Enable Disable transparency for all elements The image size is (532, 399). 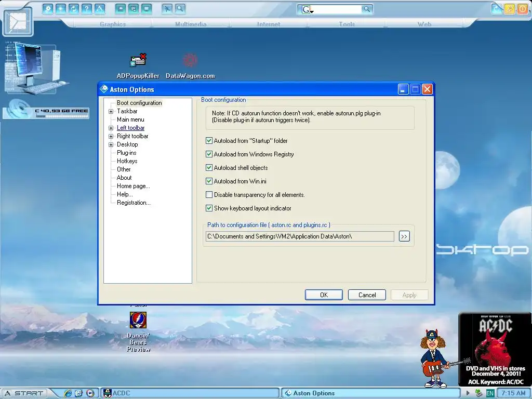pyautogui.click(x=209, y=195)
